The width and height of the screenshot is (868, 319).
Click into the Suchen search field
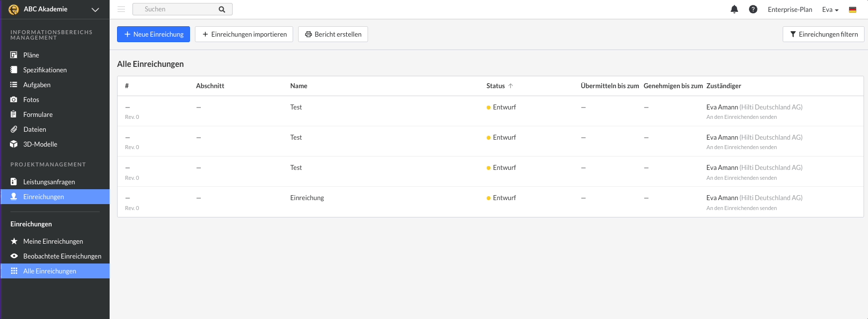coord(176,9)
